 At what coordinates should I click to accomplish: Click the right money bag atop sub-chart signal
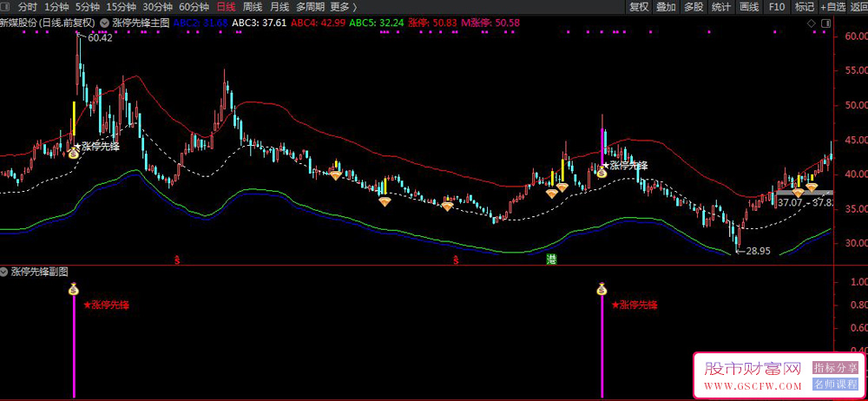[602, 288]
